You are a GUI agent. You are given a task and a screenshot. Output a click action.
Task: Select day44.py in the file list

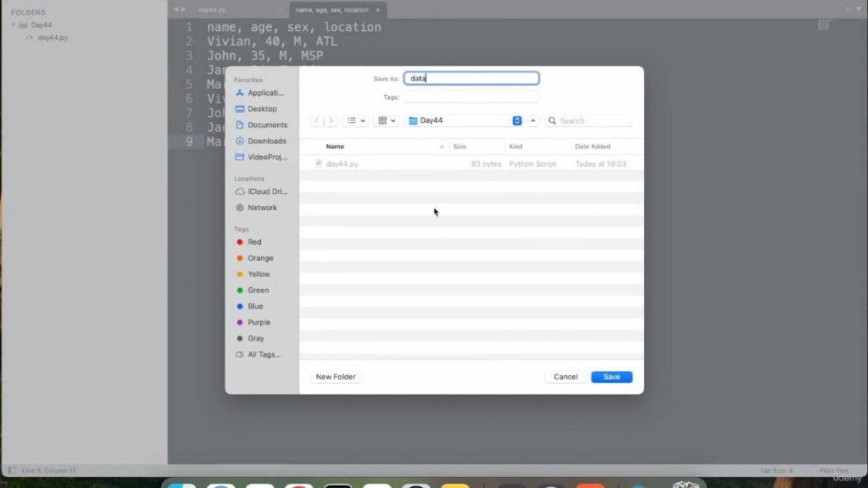click(471, 164)
